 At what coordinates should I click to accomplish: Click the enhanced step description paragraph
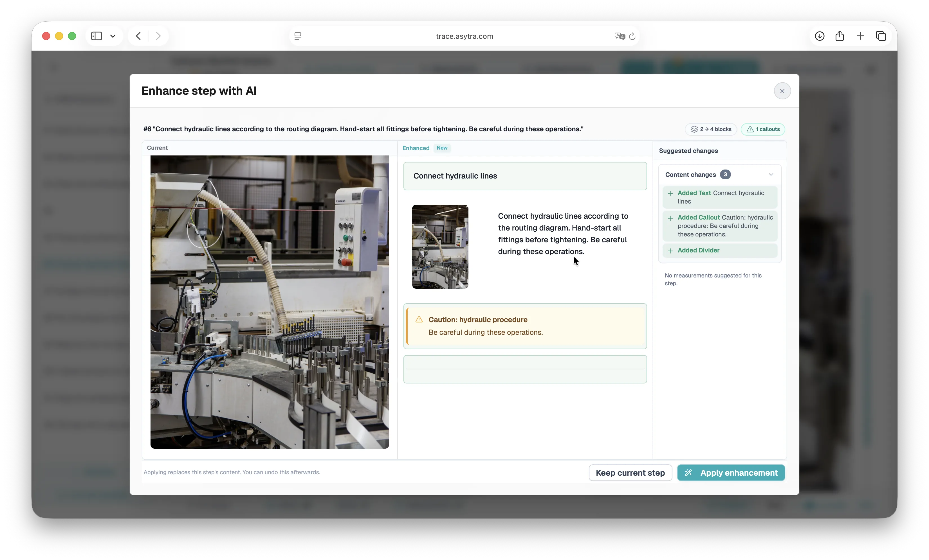(563, 234)
